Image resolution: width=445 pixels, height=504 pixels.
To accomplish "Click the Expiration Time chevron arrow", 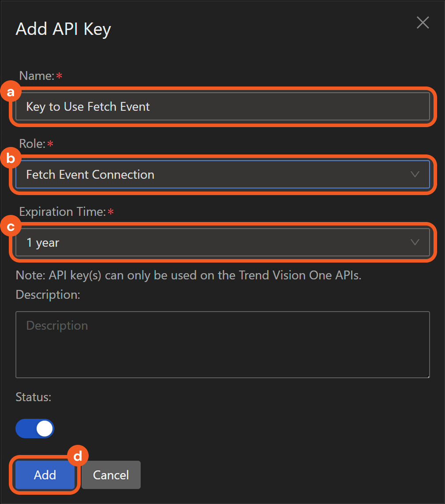I will pyautogui.click(x=415, y=242).
